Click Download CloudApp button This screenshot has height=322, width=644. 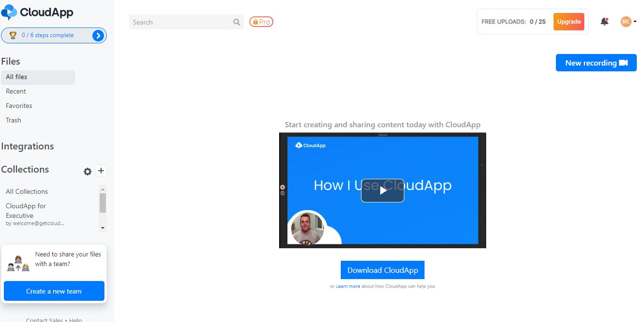pyautogui.click(x=383, y=270)
